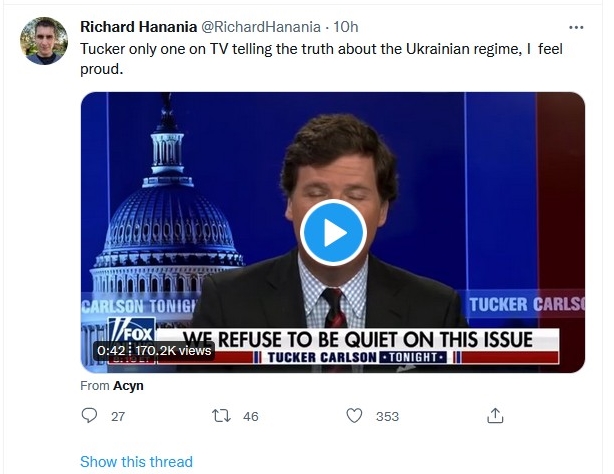Click the 10h timestamp link
The height and width of the screenshot is (474, 614).
point(346,27)
